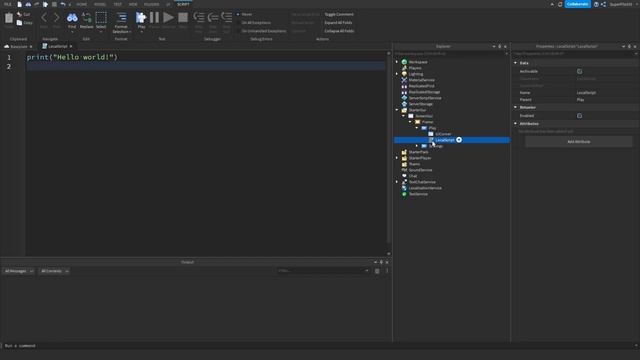This screenshot has height=360, width=640.
Task: Click the clear Output trash icon
Action: tap(377, 271)
